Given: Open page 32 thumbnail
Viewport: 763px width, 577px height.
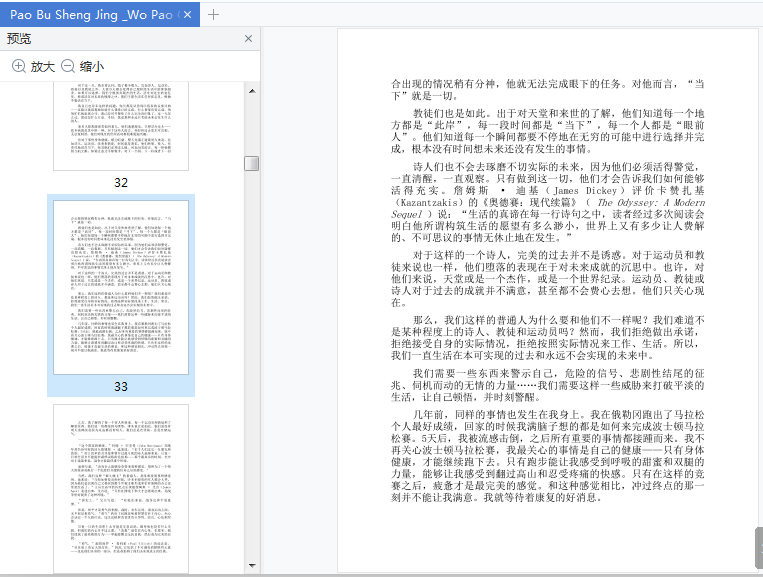Looking at the screenshot, I should pyautogui.click(x=121, y=126).
